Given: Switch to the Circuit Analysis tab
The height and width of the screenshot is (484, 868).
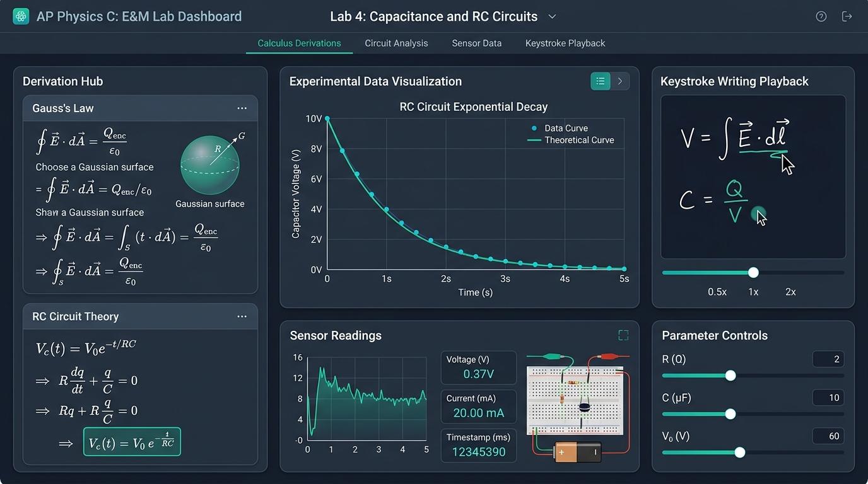Looking at the screenshot, I should 396,43.
